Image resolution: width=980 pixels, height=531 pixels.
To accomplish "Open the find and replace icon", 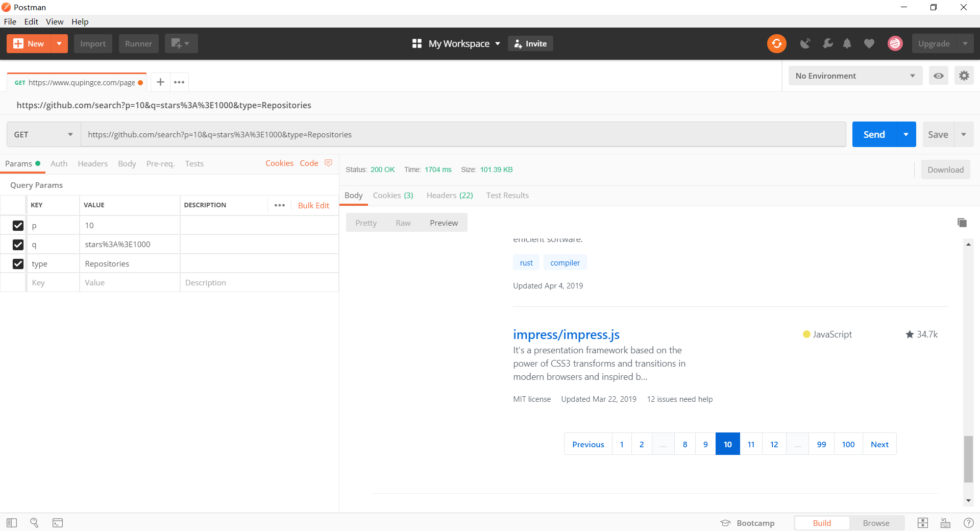I will (x=34, y=523).
